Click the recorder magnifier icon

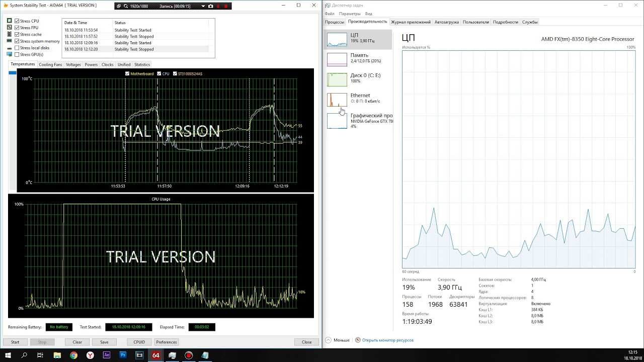(x=125, y=6)
